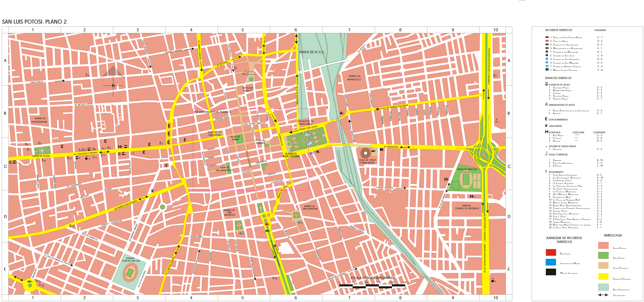Select the Vialidad Principal yellow swatch
Image resolution: width=644 pixels, height=302 pixels.
(x=603, y=277)
